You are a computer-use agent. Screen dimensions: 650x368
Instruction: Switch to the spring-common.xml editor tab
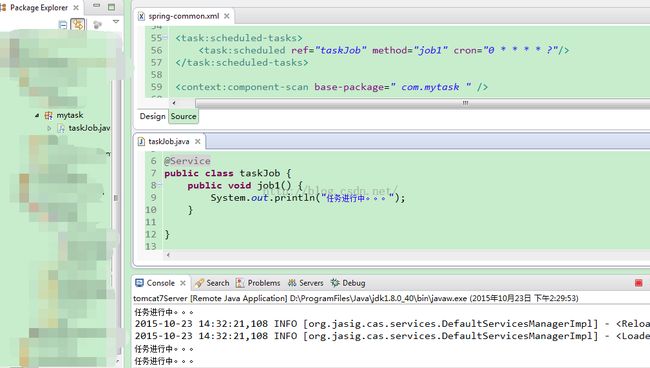pos(184,16)
